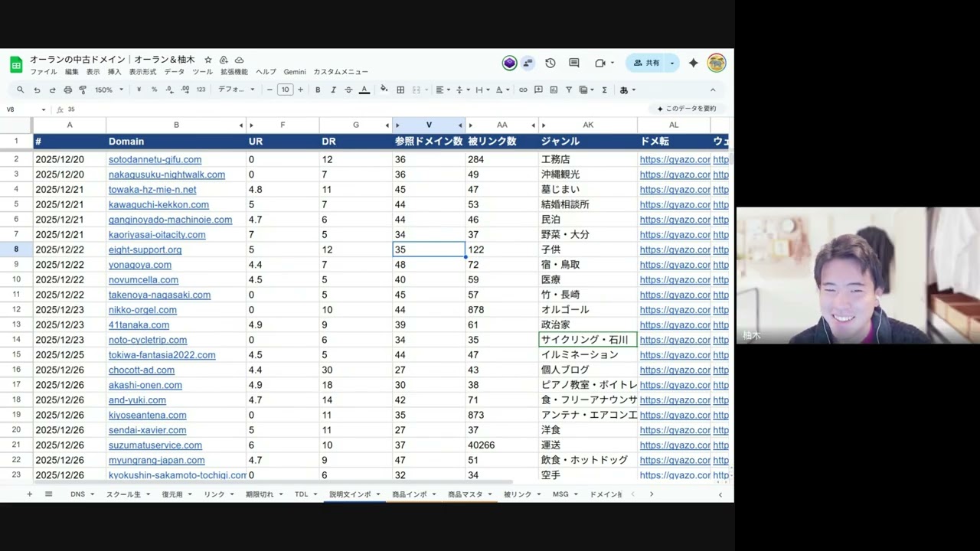Open version history clock icon

(550, 63)
